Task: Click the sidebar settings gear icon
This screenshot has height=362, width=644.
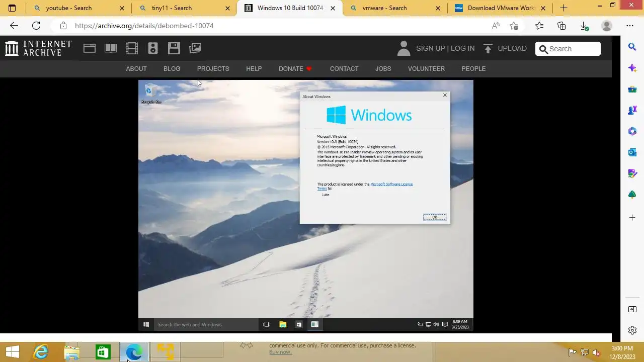Action: click(x=632, y=330)
